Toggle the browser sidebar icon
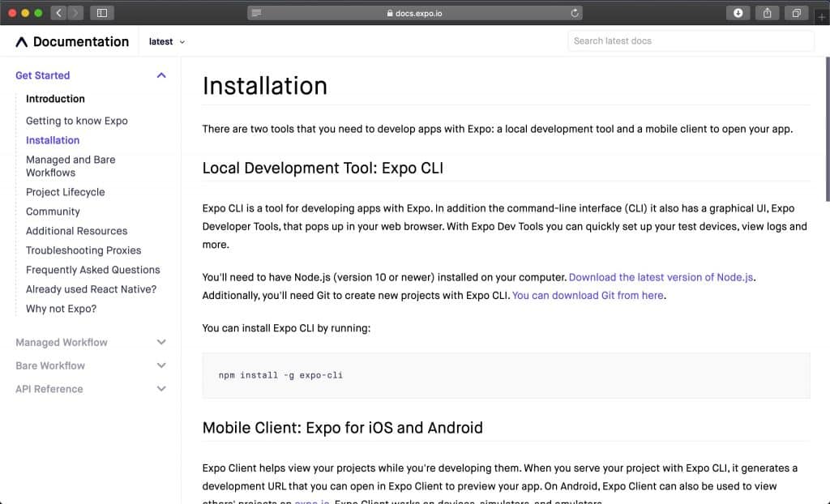The image size is (830, 504). 100,13
